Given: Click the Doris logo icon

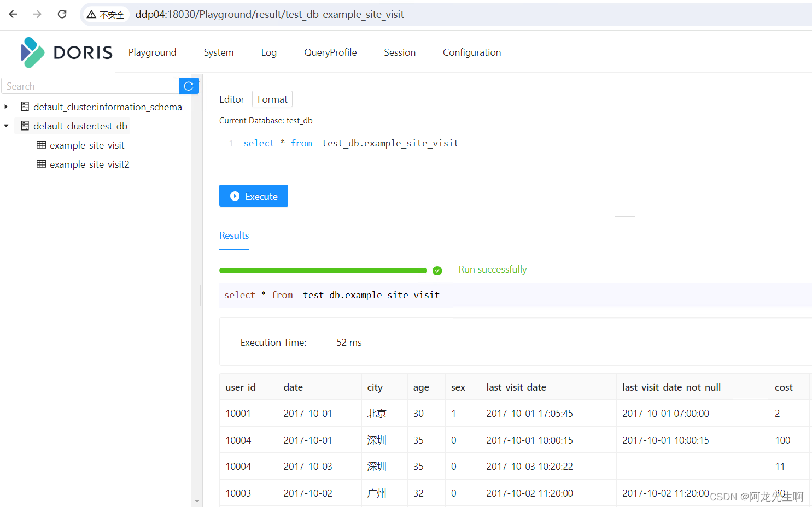Looking at the screenshot, I should [x=32, y=52].
